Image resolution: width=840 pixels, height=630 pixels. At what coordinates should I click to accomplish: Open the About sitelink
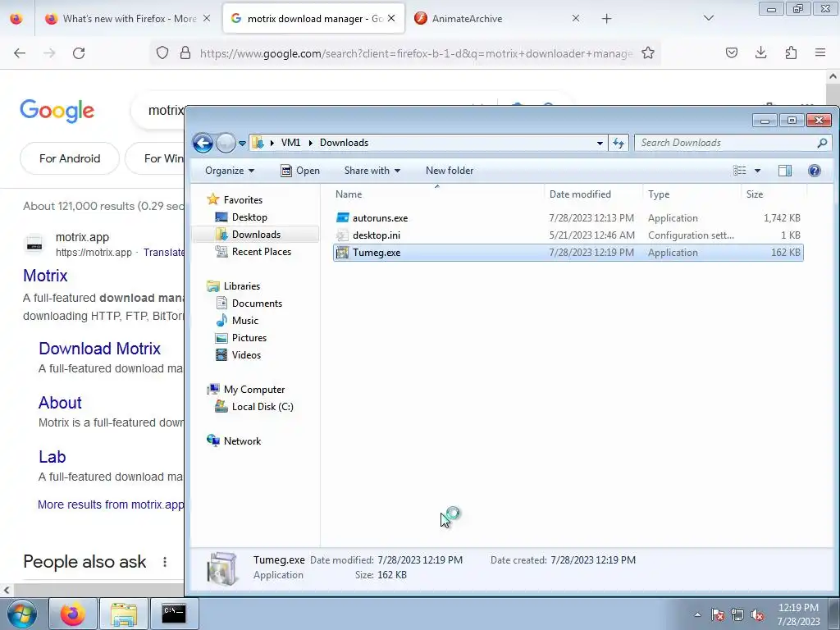[x=60, y=402]
